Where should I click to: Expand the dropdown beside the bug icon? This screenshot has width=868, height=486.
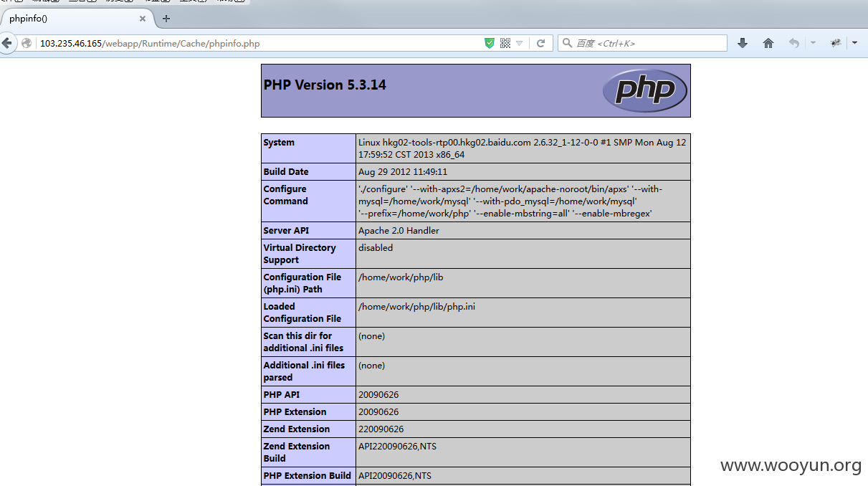[x=854, y=43]
